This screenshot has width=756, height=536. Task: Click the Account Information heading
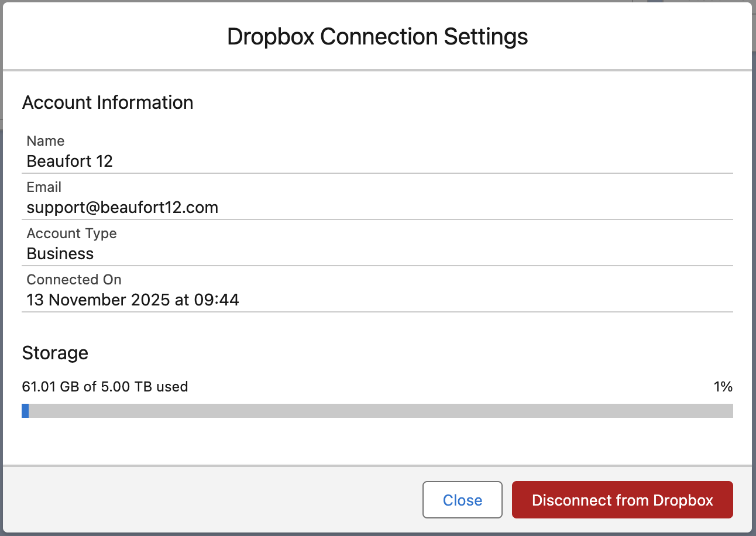pyautogui.click(x=108, y=102)
